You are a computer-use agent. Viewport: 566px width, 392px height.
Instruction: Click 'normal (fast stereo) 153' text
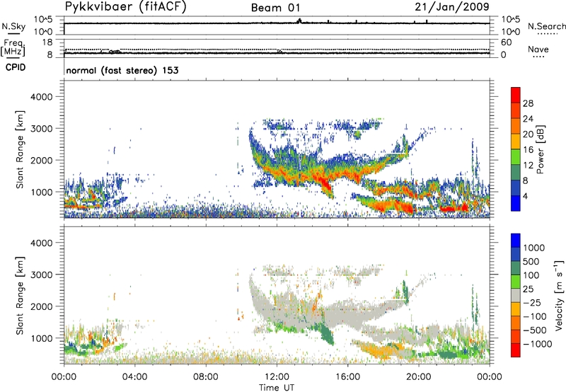(122, 70)
